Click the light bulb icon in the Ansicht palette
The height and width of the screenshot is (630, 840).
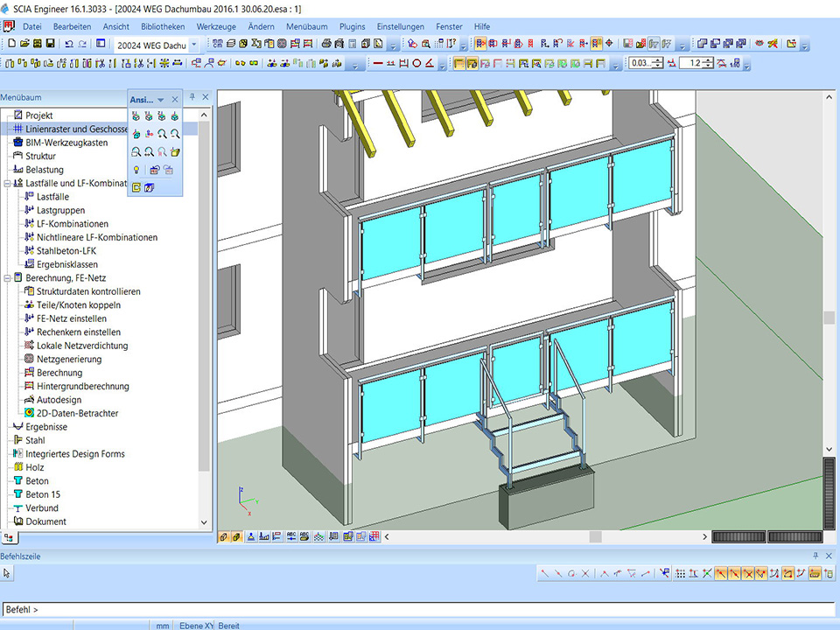pyautogui.click(x=136, y=170)
